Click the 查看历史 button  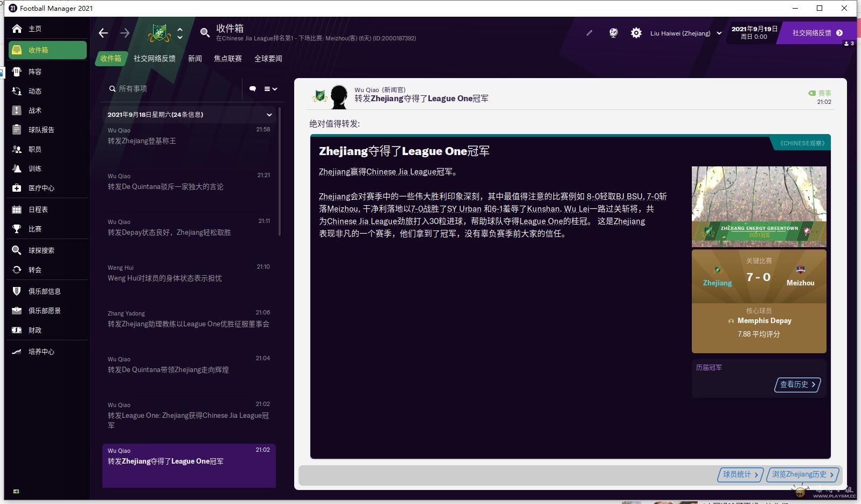[797, 384]
